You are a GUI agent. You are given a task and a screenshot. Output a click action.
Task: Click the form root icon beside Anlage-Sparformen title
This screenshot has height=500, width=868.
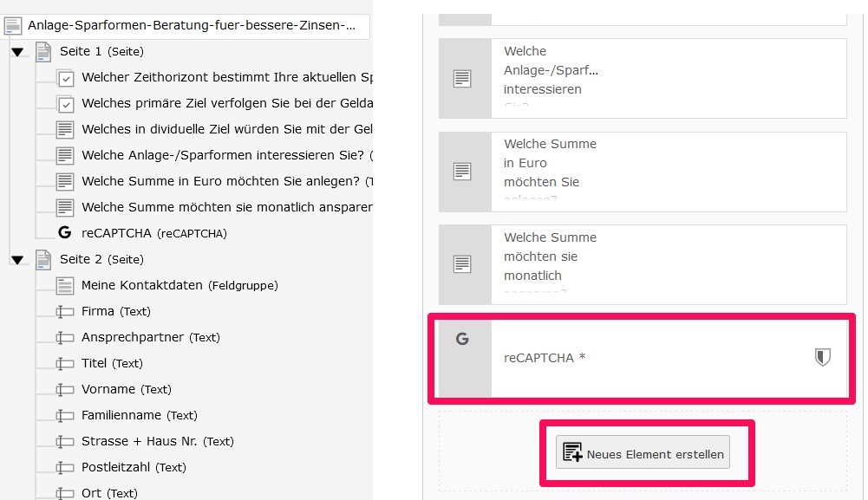point(13,25)
